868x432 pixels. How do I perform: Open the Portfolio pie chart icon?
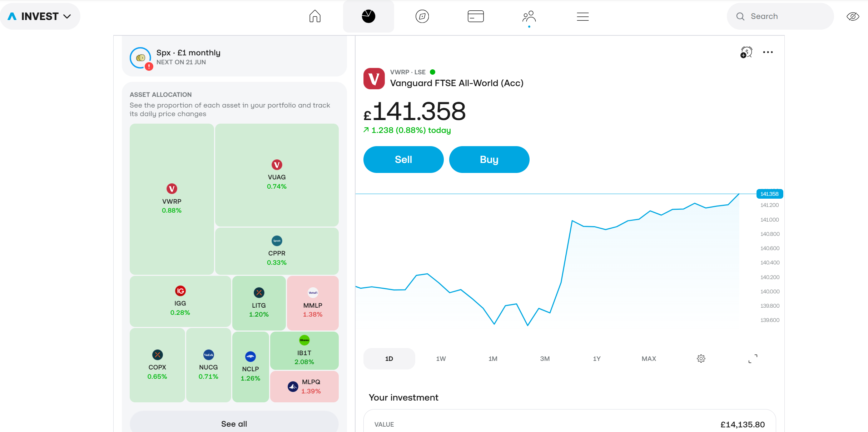[x=368, y=16]
